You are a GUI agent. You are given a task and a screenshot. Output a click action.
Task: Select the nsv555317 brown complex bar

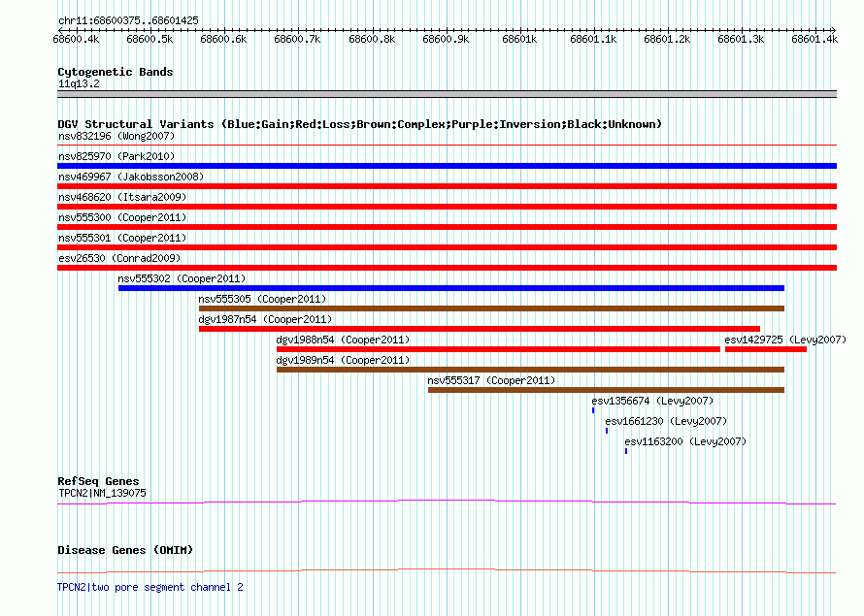(606, 390)
